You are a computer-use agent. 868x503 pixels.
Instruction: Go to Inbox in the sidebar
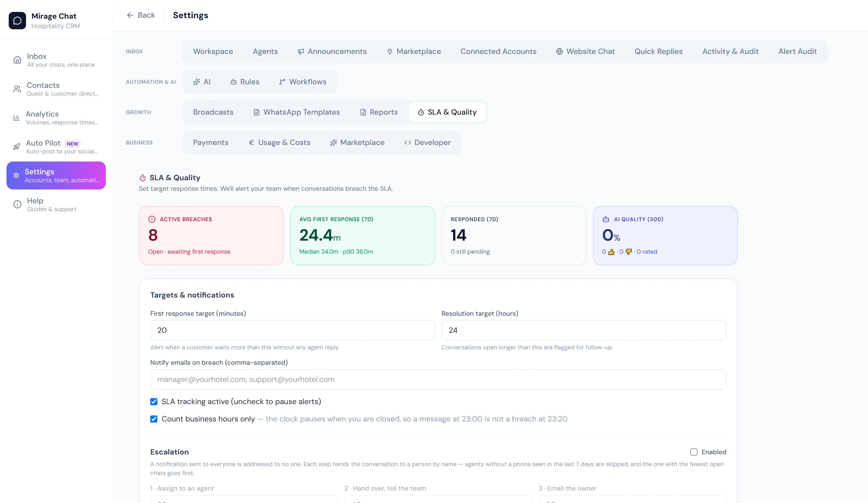click(56, 60)
